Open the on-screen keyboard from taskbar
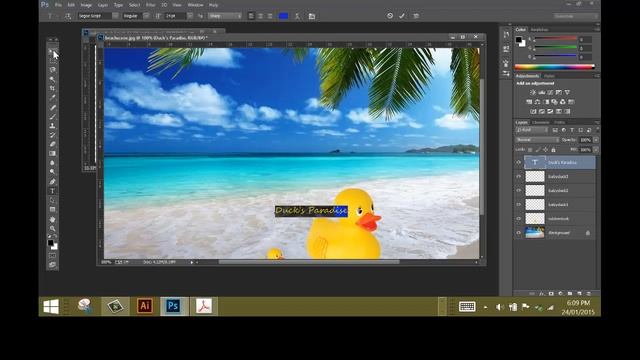The height and width of the screenshot is (360, 640). click(467, 307)
